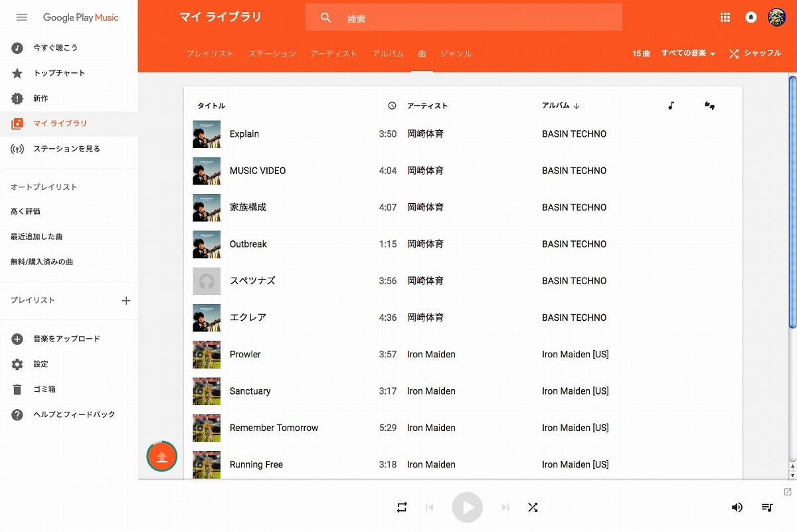Expand the すべての音楽 filter dropdown
Viewport: 797px width, 532px height.
[x=688, y=54]
